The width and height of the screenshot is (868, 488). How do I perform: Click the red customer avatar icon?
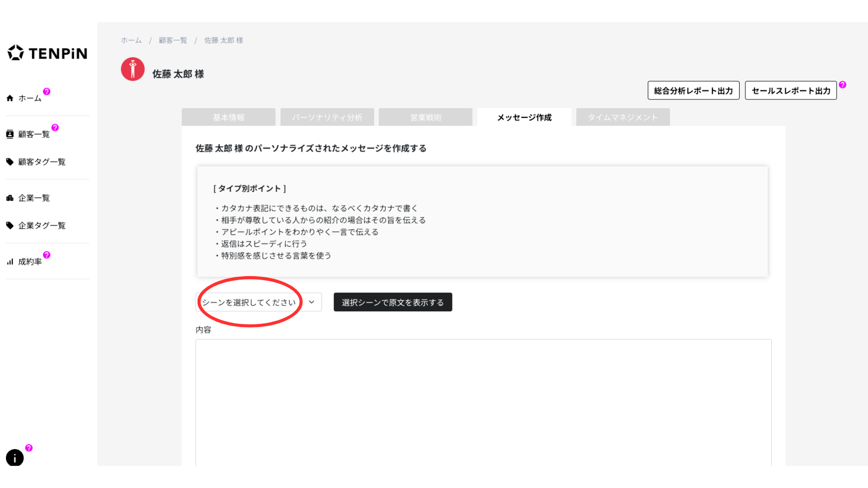pos(132,69)
